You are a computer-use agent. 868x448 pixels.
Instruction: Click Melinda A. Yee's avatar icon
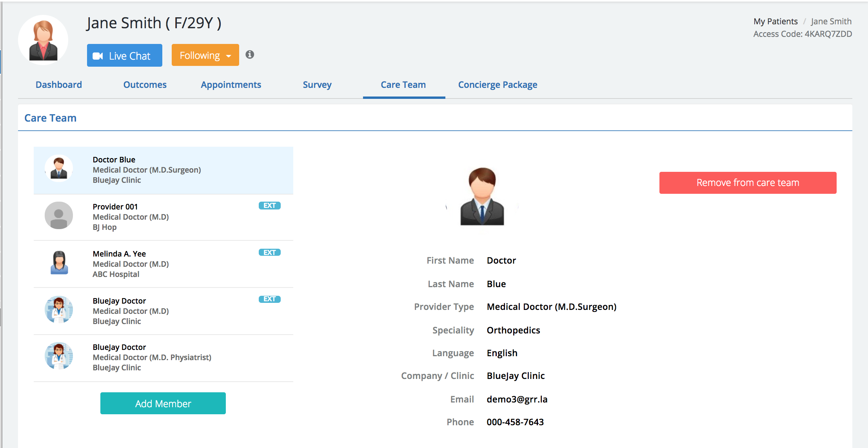pyautogui.click(x=59, y=262)
